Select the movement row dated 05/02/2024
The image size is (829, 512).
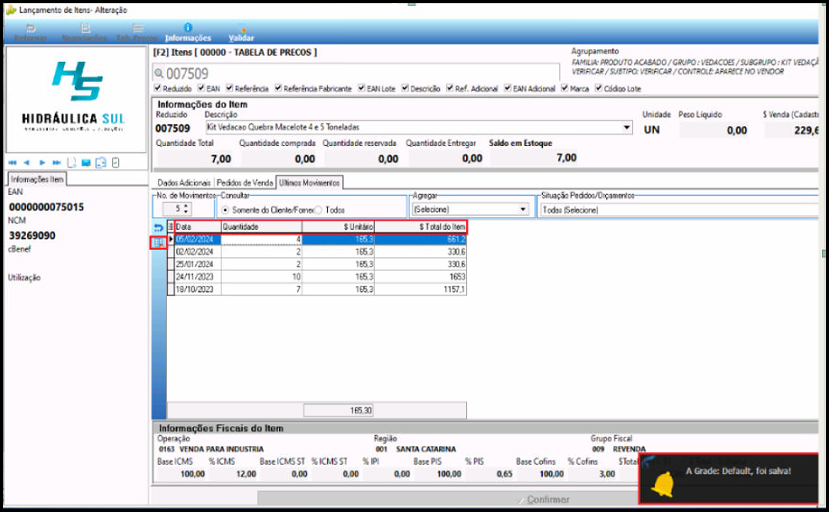(317, 240)
